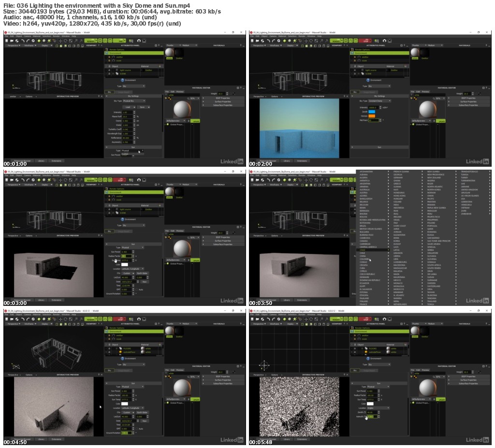Image resolution: width=495 pixels, height=448 pixels.
Task: Click the Save button in the 00:01:00 frame sky settings
Action: click(x=144, y=107)
